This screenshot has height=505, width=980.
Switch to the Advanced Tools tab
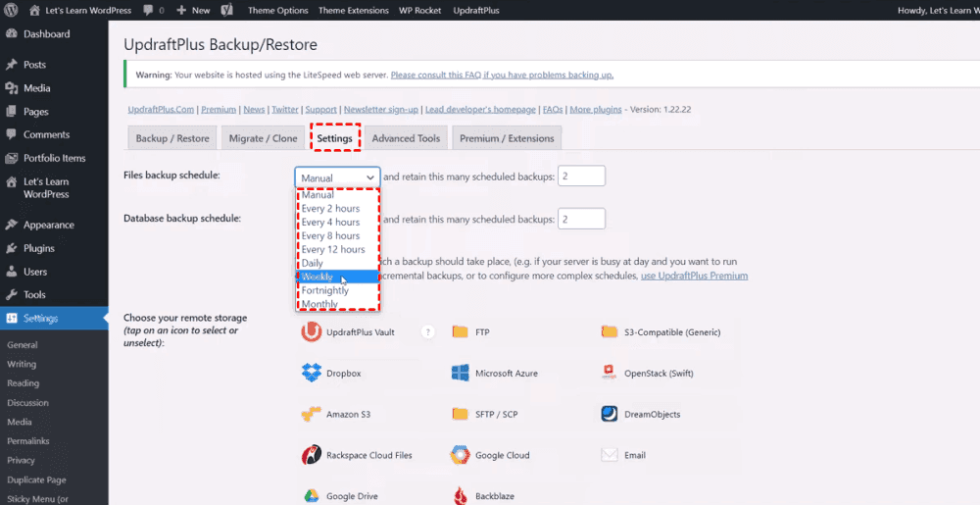(x=407, y=138)
